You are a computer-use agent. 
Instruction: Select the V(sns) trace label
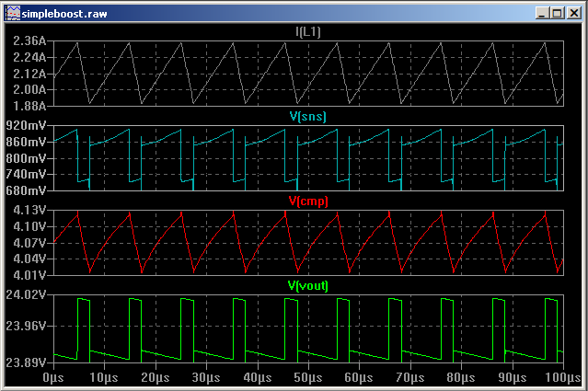[308, 117]
